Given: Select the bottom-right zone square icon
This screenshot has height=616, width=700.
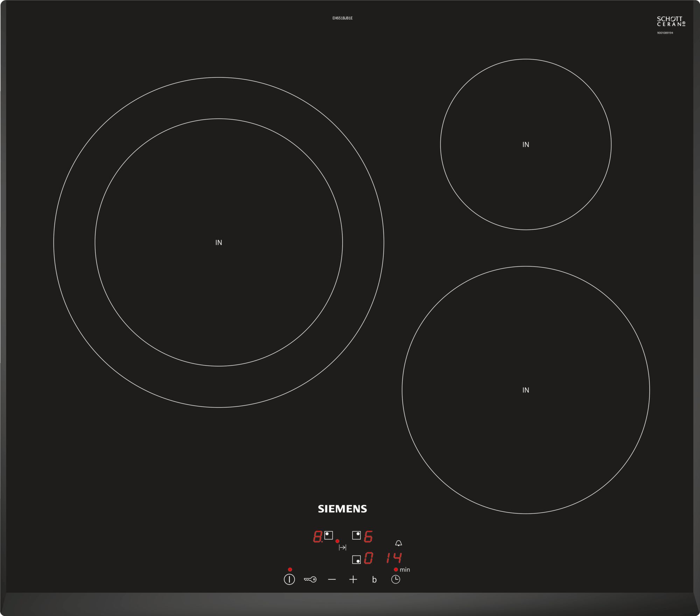Looking at the screenshot, I should point(356,560).
